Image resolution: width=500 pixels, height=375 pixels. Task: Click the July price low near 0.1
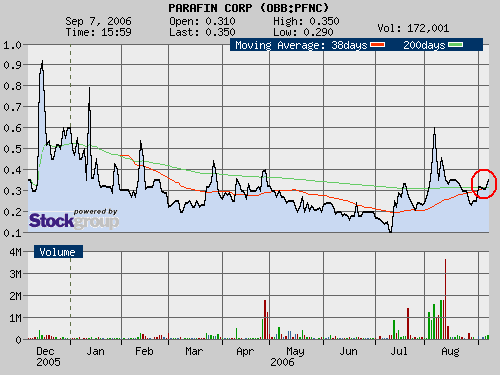391,231
